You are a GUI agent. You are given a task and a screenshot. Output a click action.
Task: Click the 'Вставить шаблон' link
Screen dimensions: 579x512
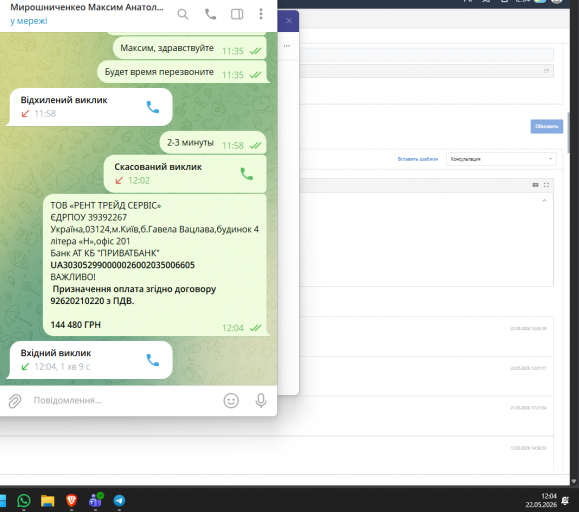[418, 159]
